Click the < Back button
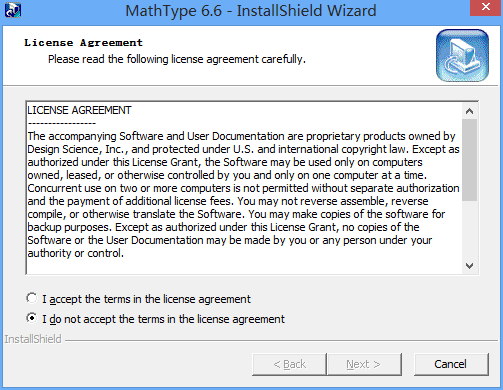Screen dimensions: 503x390 point(289,364)
